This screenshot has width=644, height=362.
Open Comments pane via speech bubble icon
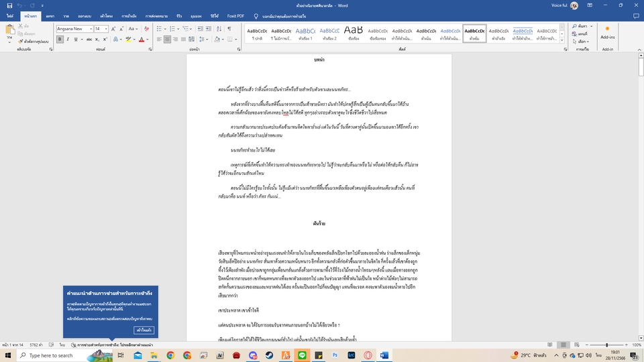pos(636,16)
